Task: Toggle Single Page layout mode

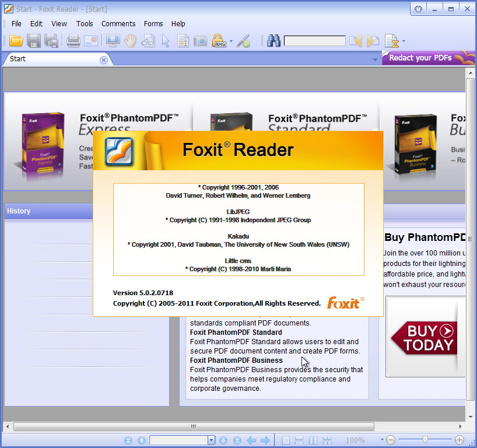Action: click(285, 440)
